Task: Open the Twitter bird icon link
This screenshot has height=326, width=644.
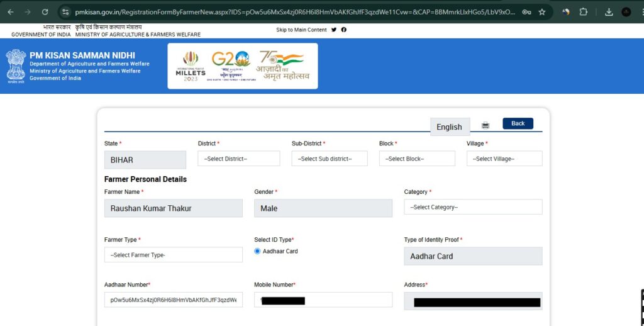Action: click(x=334, y=30)
